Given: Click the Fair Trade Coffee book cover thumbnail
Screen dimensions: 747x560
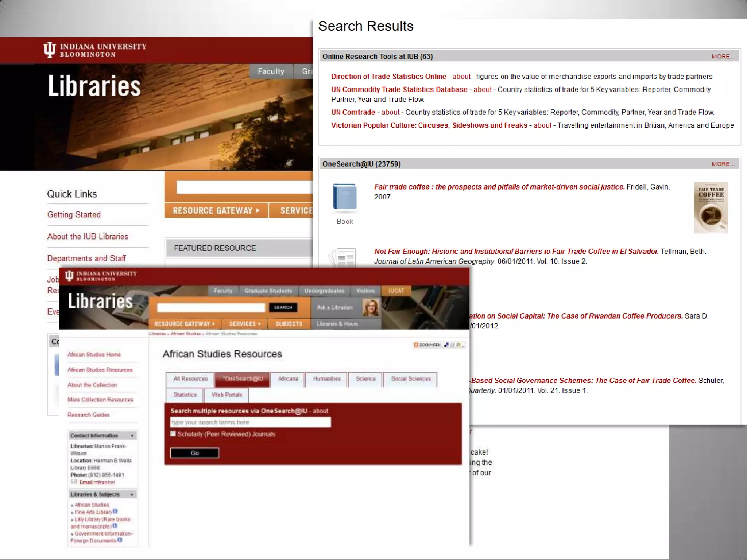Looking at the screenshot, I should pyautogui.click(x=711, y=207).
